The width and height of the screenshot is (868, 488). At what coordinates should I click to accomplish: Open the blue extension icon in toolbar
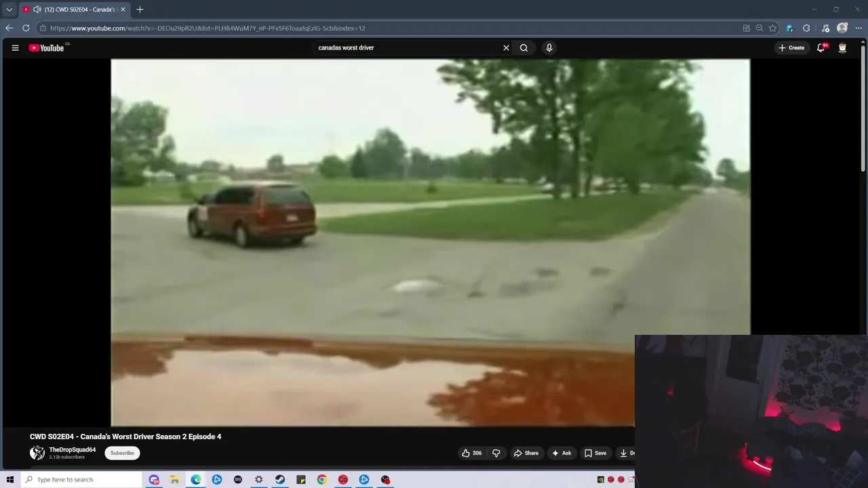pyautogui.click(x=789, y=28)
